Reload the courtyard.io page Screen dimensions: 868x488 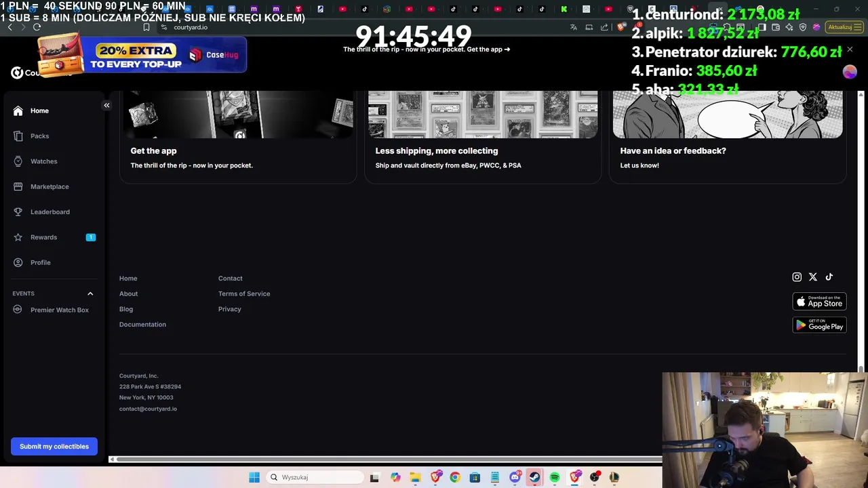37,27
